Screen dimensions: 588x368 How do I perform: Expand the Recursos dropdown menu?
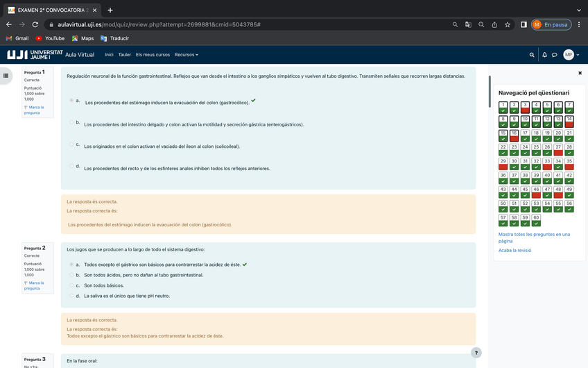tap(186, 55)
